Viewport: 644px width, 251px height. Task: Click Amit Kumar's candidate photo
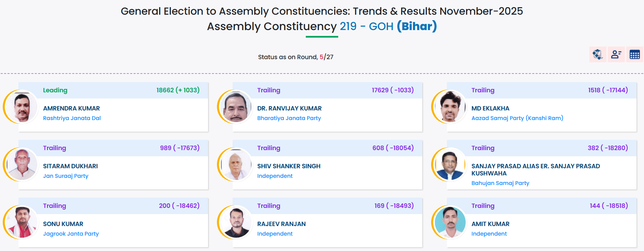(x=450, y=223)
